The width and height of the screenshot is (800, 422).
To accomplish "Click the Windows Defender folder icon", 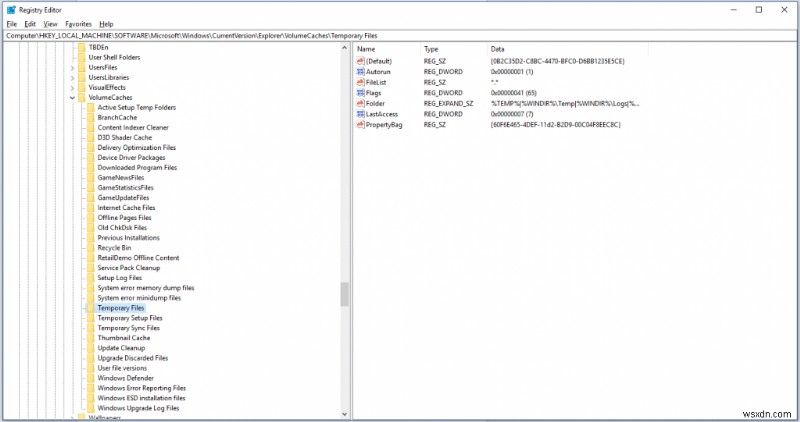I will (x=91, y=378).
